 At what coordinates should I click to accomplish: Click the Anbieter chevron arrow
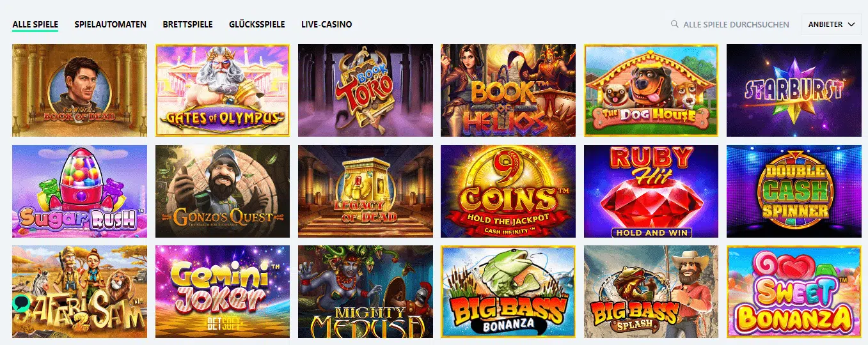(x=851, y=24)
